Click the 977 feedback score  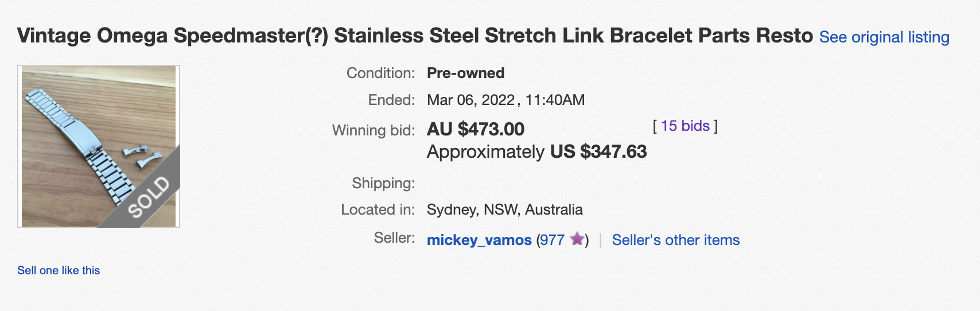pos(552,240)
